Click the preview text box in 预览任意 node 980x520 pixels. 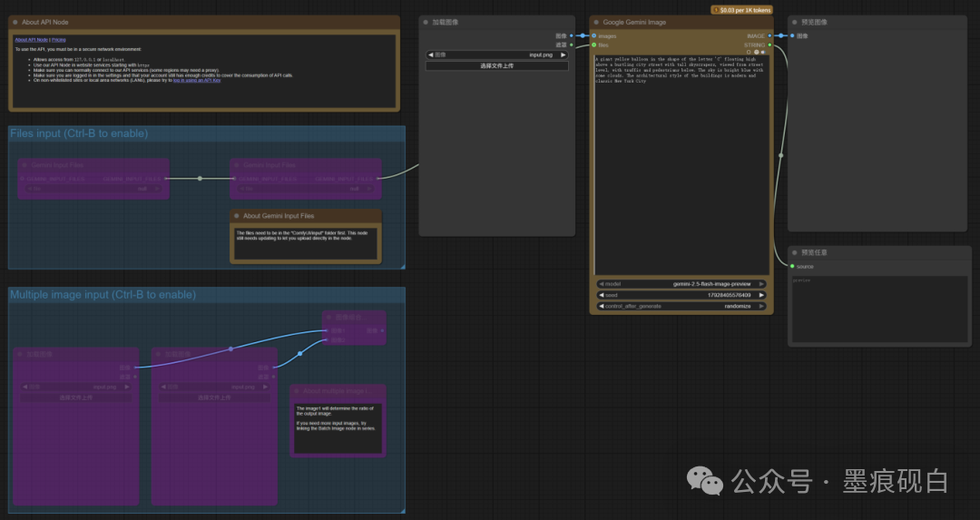(x=879, y=309)
